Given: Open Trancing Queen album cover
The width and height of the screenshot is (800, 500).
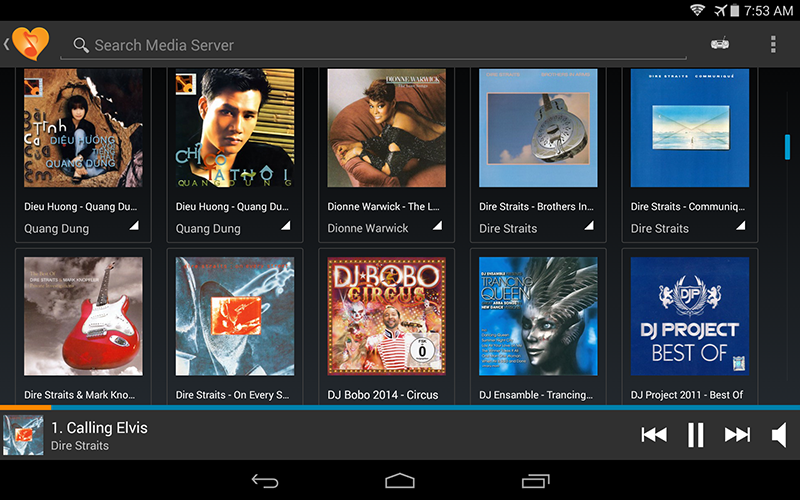Looking at the screenshot, I should tap(538, 316).
